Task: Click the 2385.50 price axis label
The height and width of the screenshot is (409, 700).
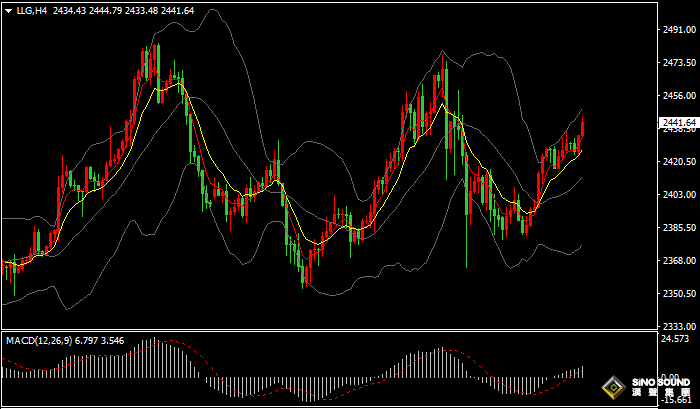Action: pos(678,227)
